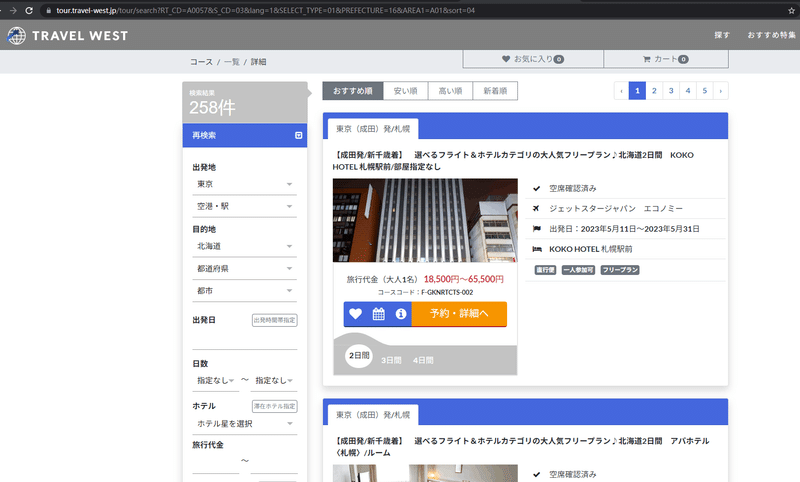Select 3日間 duration option
This screenshot has width=800, height=482.
(391, 360)
